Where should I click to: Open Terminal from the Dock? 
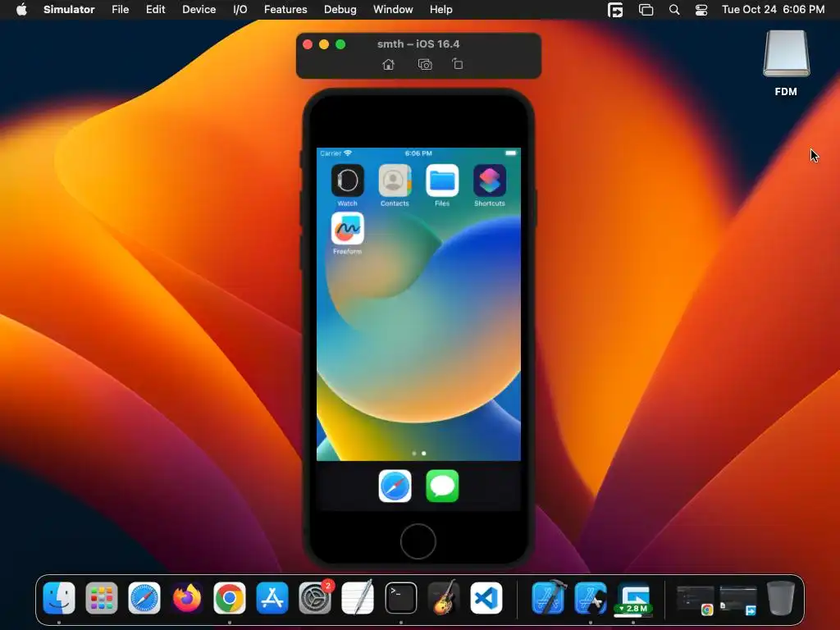(400, 598)
